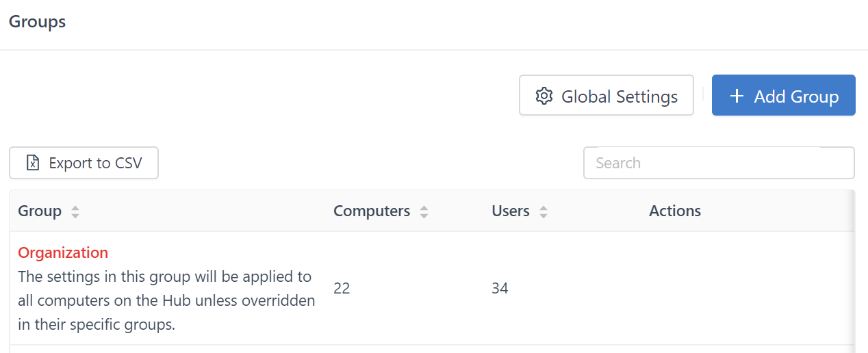Screen dimensions: 868x353
Task: Click the Computers column header label
Action: pos(372,211)
